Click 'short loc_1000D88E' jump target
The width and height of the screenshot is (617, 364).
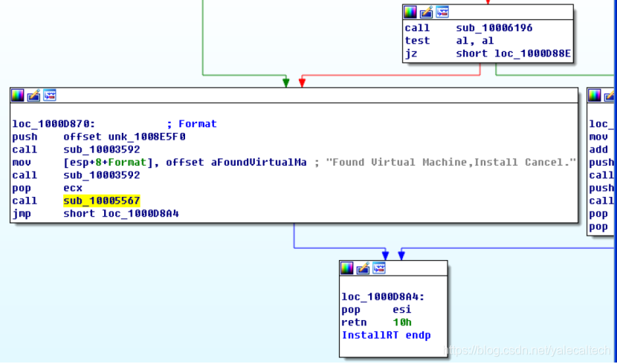tap(513, 53)
